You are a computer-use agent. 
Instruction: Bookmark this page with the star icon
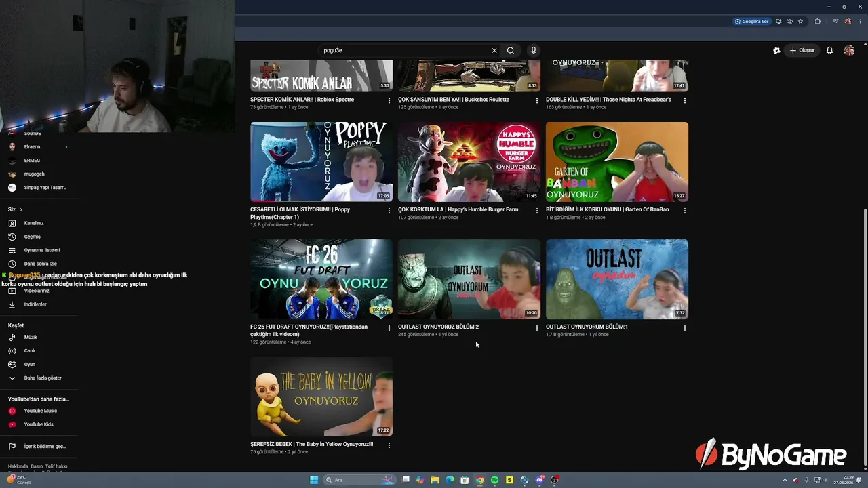tap(800, 21)
